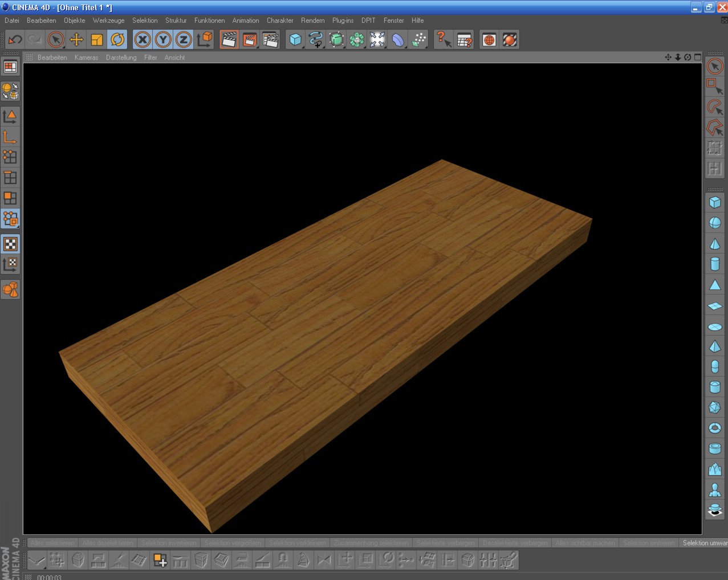Select the Move tool in top toolbar

[x=76, y=40]
